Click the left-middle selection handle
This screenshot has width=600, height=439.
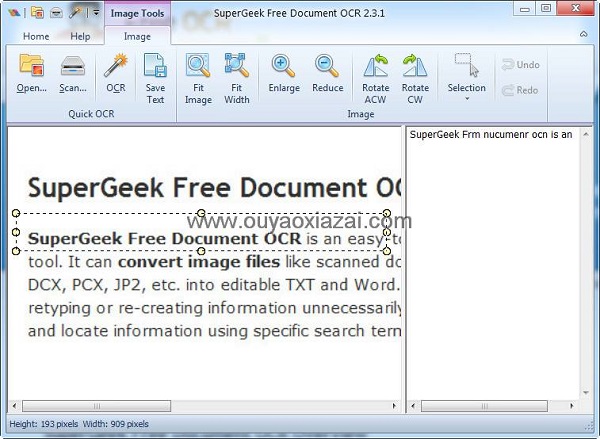click(16, 232)
